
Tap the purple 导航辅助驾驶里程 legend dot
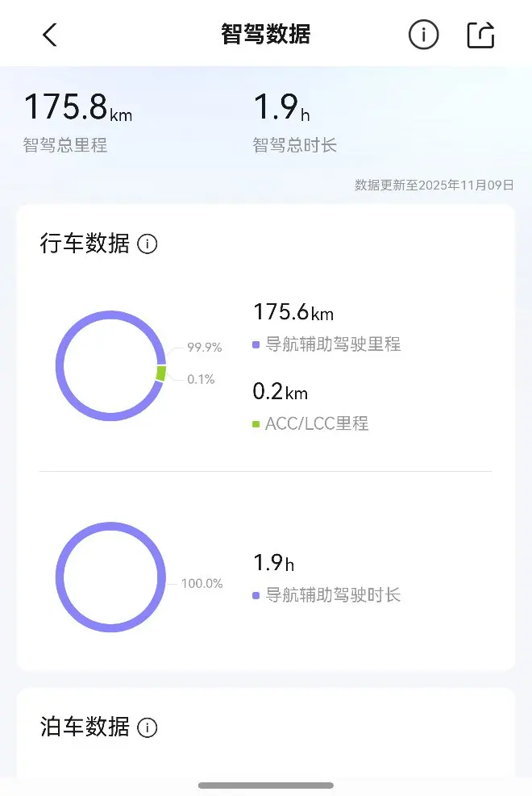256,344
